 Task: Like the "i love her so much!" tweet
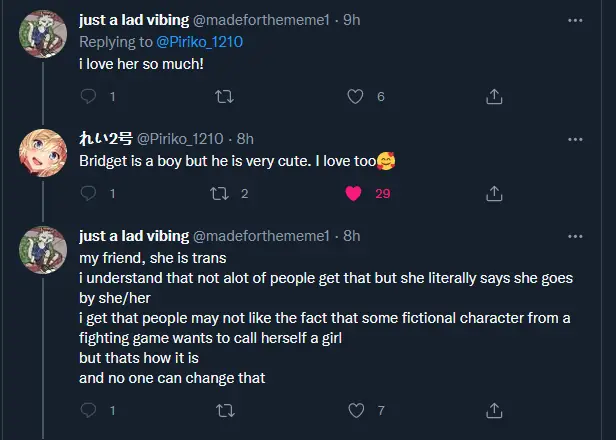354,97
